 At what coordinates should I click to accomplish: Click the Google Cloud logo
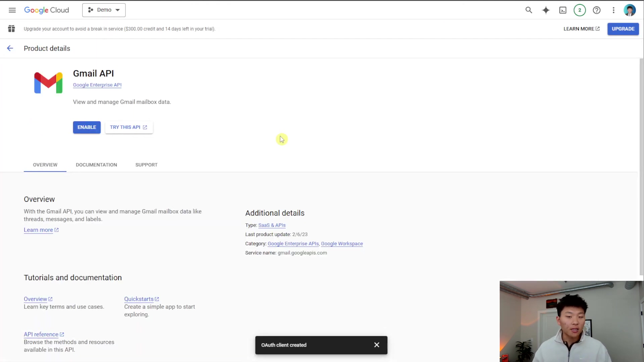tap(46, 10)
